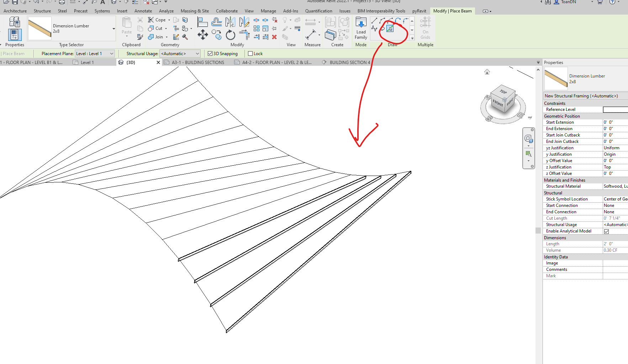Click the home icon above the ViewCube
628x364 pixels.
pyautogui.click(x=487, y=71)
